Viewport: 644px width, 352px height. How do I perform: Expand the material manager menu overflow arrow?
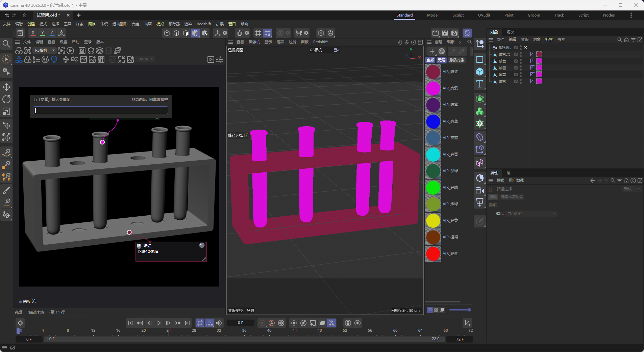coord(460,42)
